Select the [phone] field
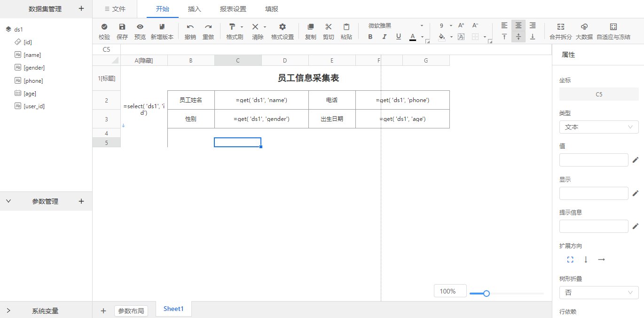 point(33,81)
